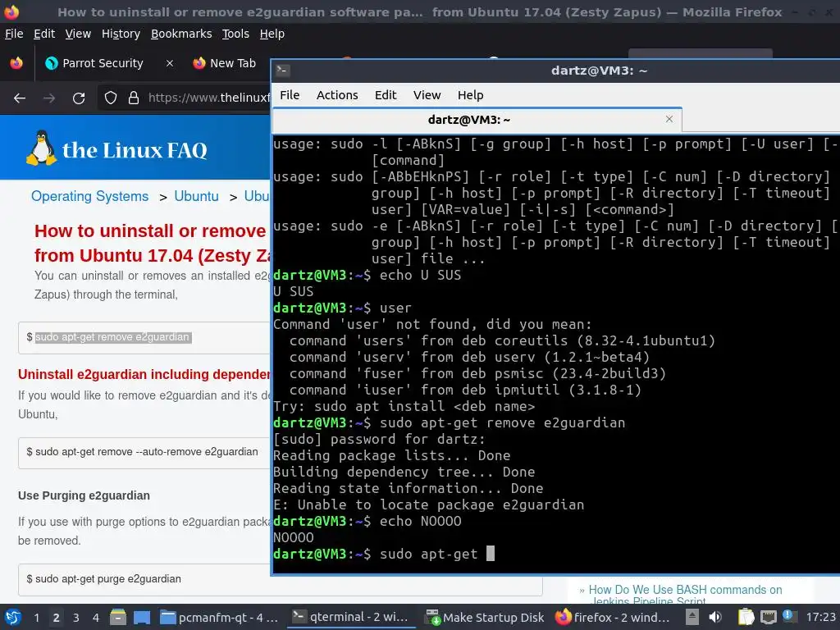Open Firefox View pinned icon in the tab bar
Screen dimensions: 840x630
click(x=16, y=63)
